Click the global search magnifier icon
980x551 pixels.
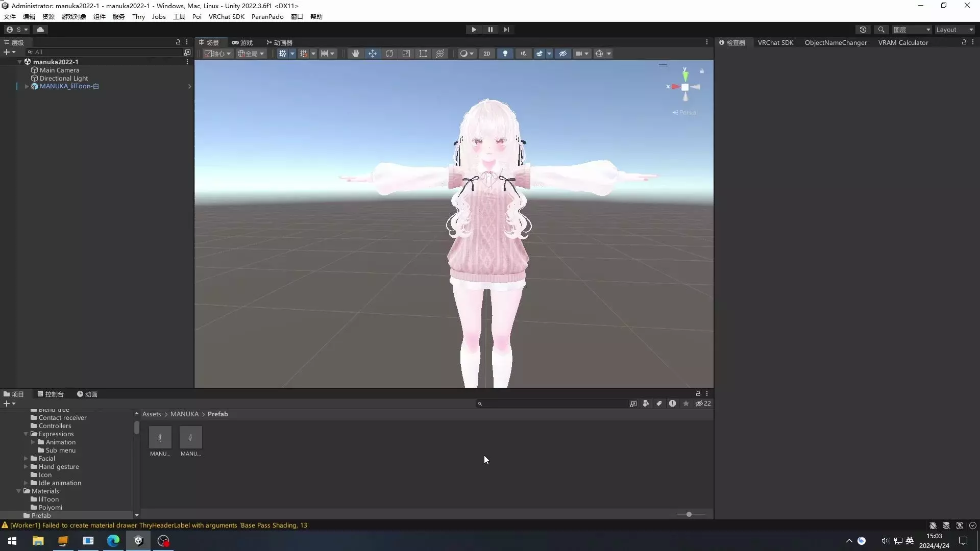881,30
